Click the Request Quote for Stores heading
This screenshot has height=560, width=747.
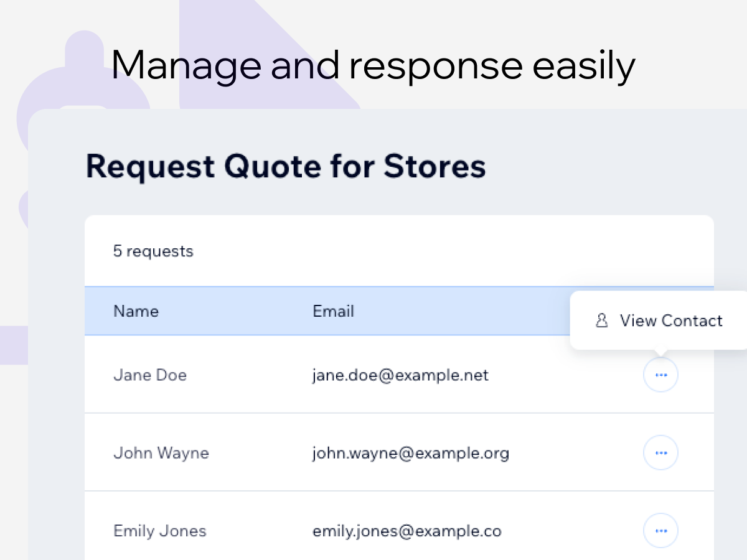(x=286, y=167)
